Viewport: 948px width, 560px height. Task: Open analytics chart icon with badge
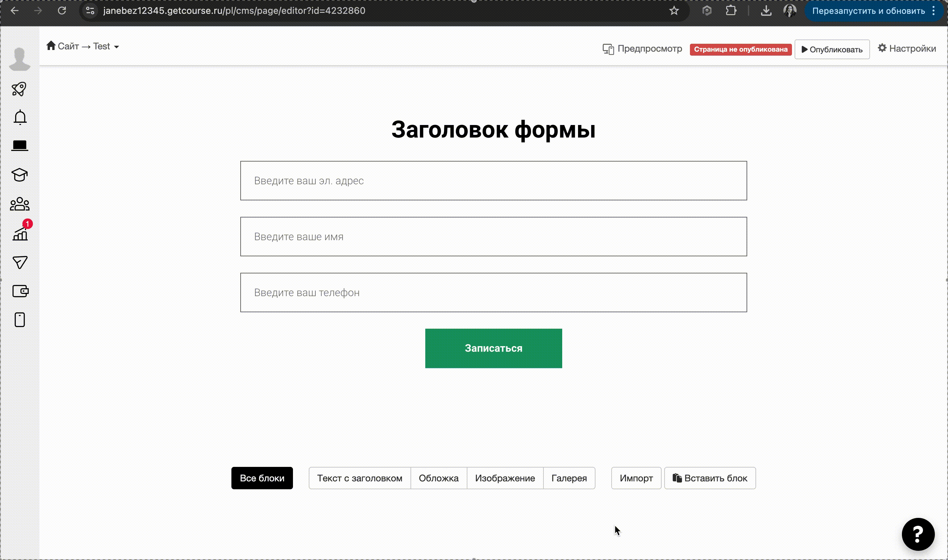click(x=20, y=234)
